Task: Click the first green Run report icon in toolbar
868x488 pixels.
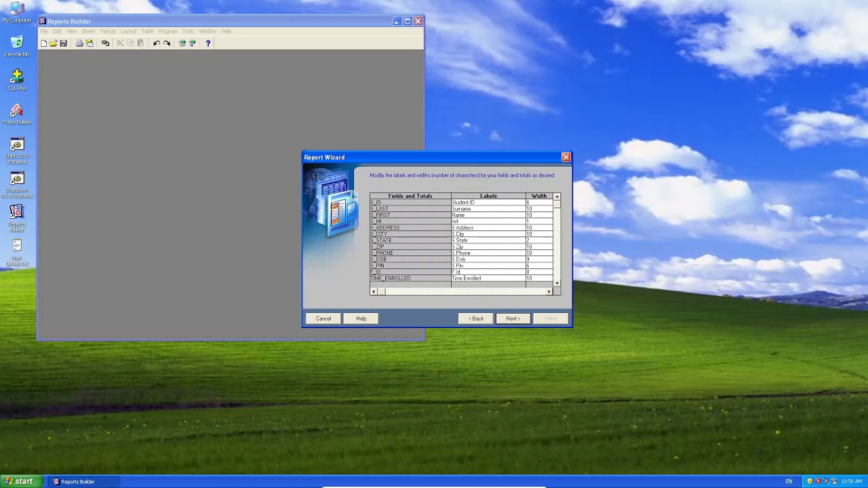Action: pos(182,43)
